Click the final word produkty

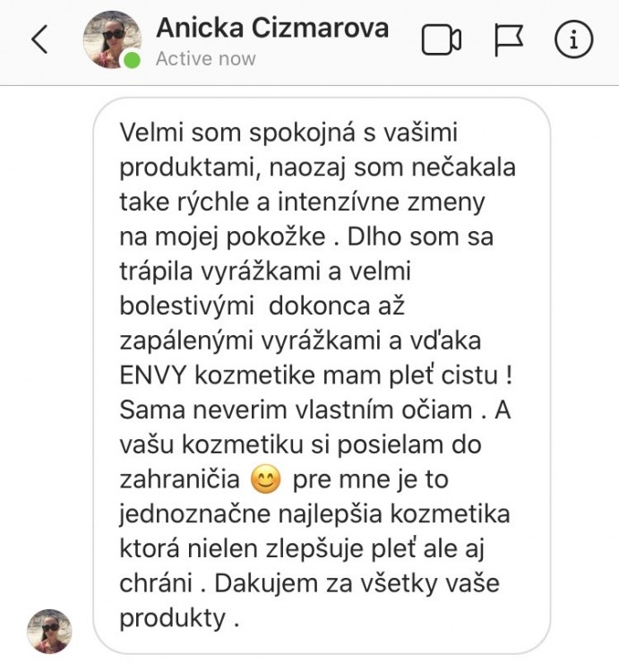point(172,619)
